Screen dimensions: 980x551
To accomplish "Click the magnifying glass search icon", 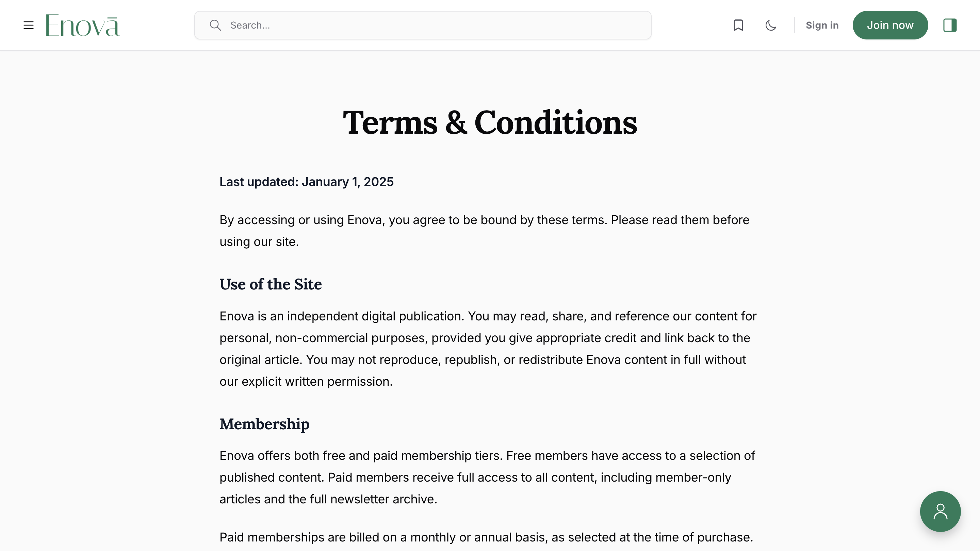I will 215,25.
